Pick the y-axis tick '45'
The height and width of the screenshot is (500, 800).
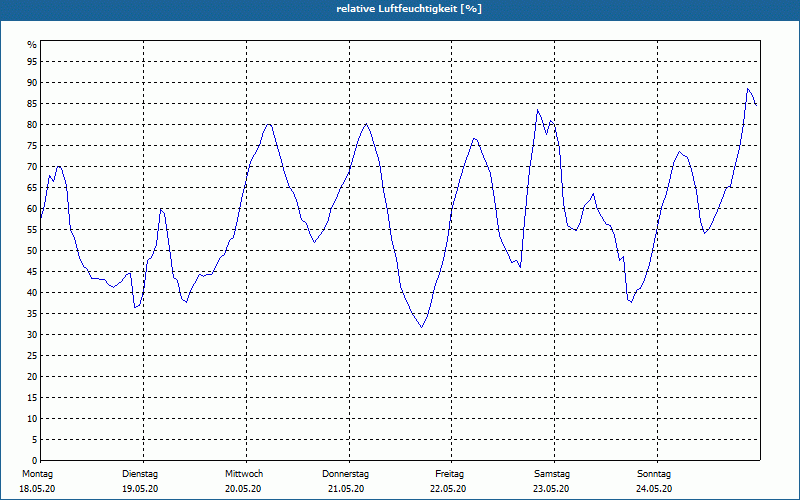click(x=32, y=271)
